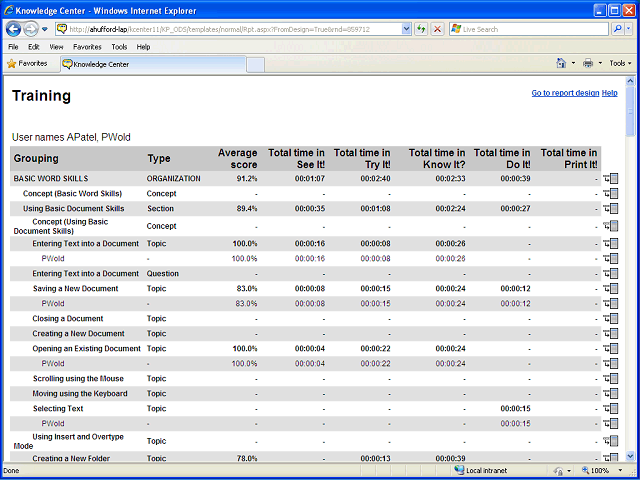Open the Favorites star button
Viewport: 640px width, 480px height.
tap(27, 64)
